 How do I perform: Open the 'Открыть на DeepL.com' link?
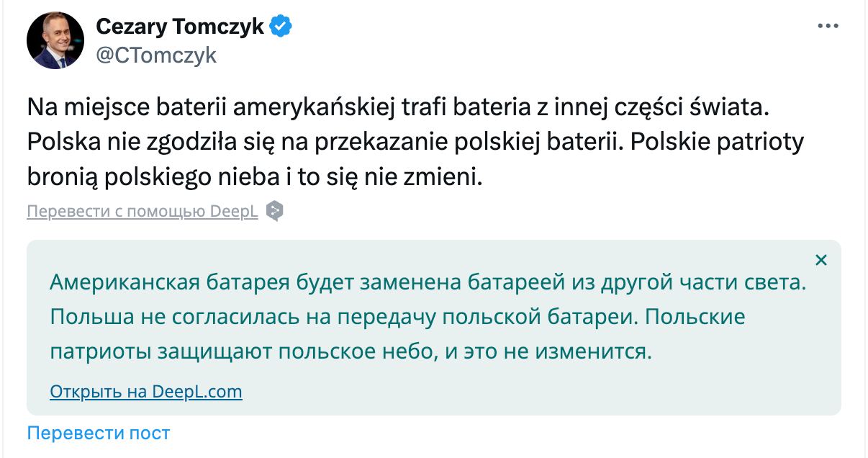click(x=146, y=392)
